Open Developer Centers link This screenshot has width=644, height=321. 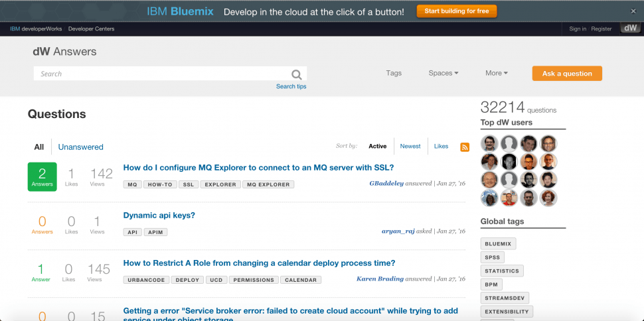pyautogui.click(x=91, y=29)
